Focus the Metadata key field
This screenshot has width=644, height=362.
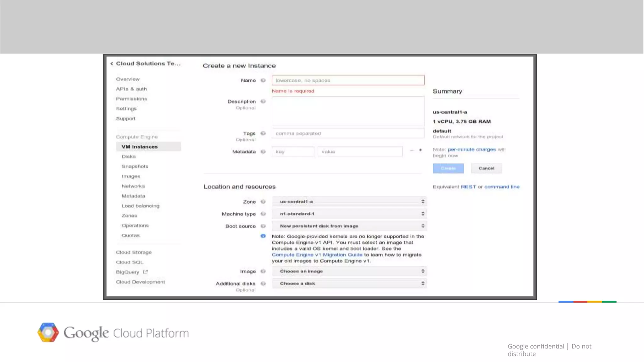[293, 152]
